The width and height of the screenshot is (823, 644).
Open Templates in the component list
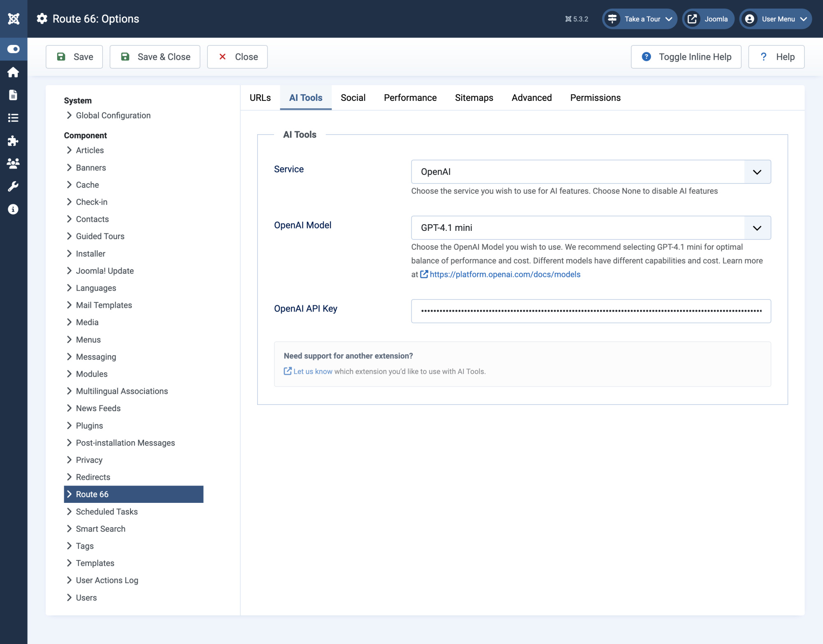point(95,563)
